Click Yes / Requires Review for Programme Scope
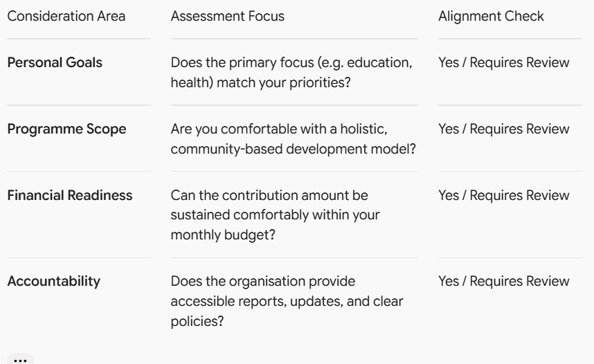 click(x=504, y=129)
